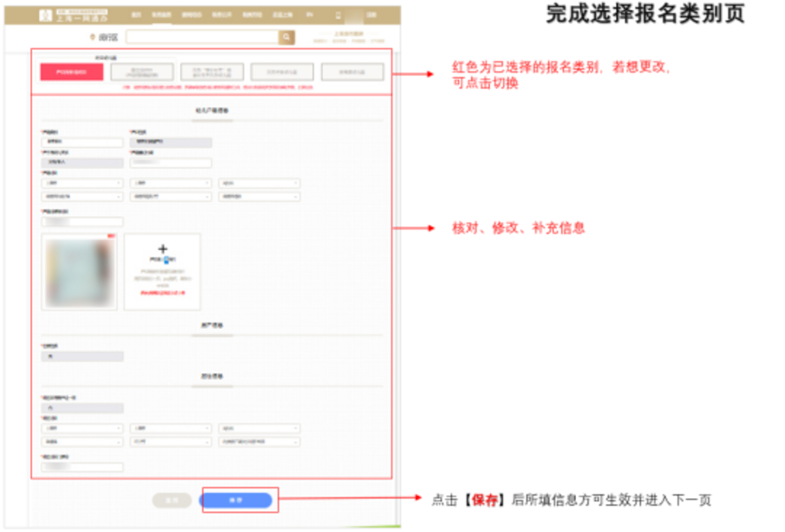This screenshot has height=532, width=785.
Task: Expand the first household address province dropdown
Action: [x=82, y=184]
